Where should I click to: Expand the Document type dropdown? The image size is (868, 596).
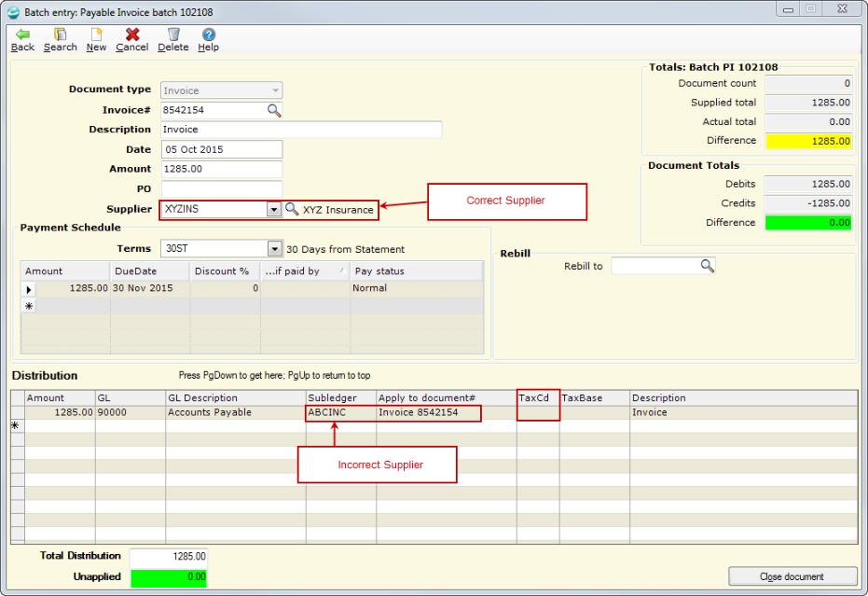click(275, 90)
